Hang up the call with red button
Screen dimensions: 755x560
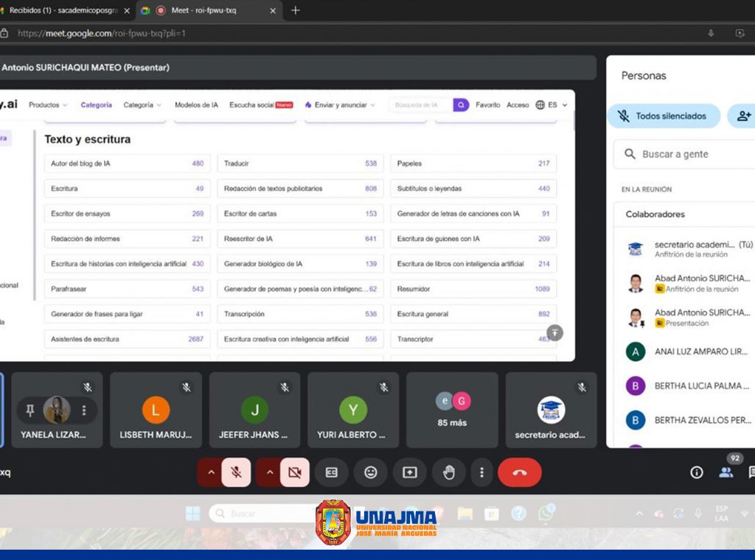[x=520, y=472]
